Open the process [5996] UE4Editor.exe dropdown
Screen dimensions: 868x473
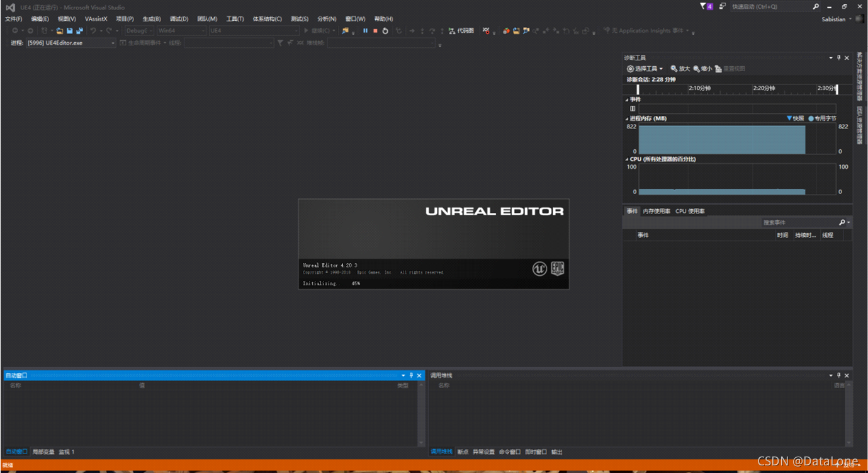71,43
